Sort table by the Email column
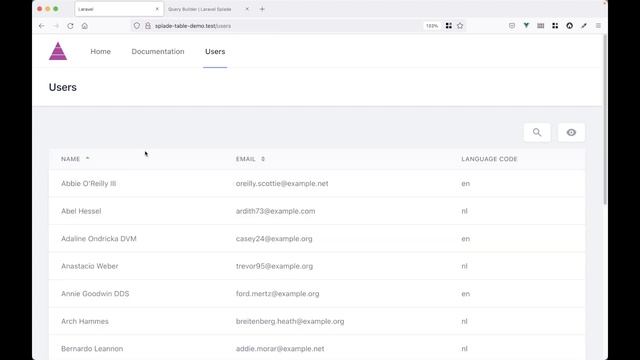 pyautogui.click(x=250, y=159)
